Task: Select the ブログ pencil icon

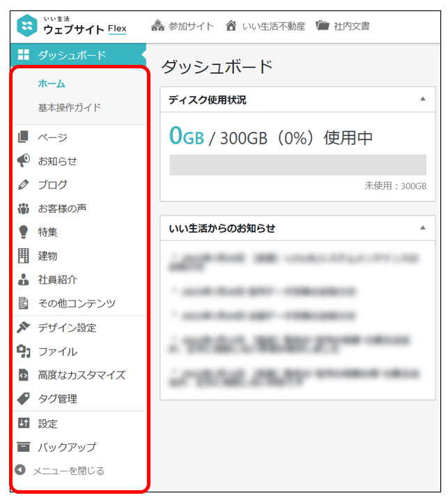Action: pyautogui.click(x=23, y=185)
